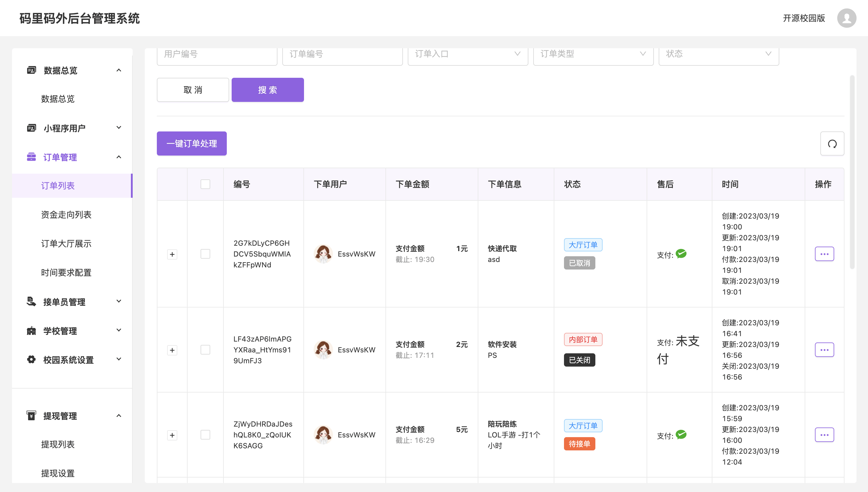Expand the first order row with the plus button
868x492 pixels.
click(173, 254)
